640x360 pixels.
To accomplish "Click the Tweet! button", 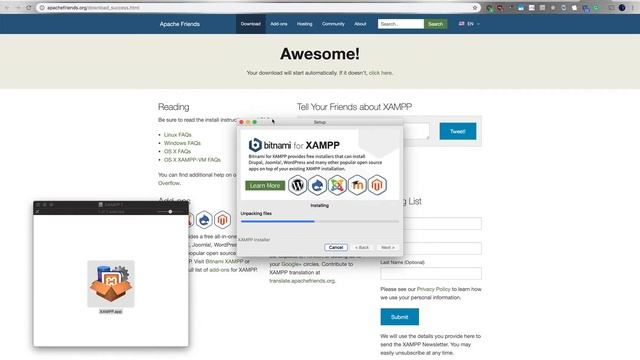I will (458, 131).
